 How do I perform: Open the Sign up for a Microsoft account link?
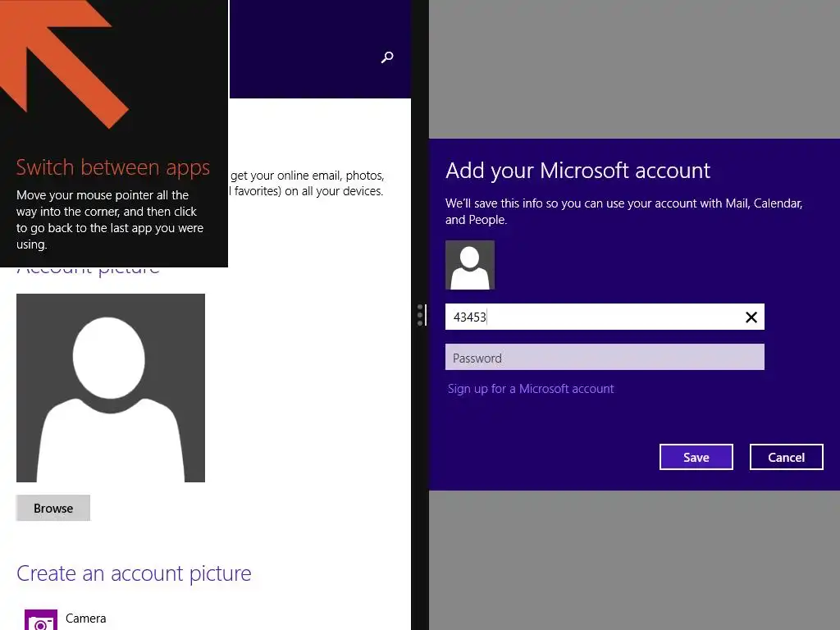[531, 389]
